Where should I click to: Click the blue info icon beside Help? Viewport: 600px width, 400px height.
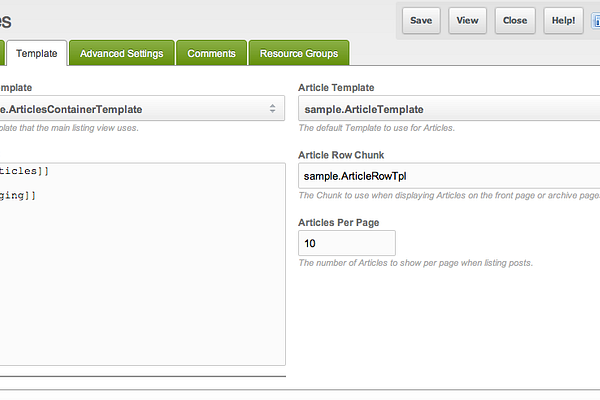(596, 21)
